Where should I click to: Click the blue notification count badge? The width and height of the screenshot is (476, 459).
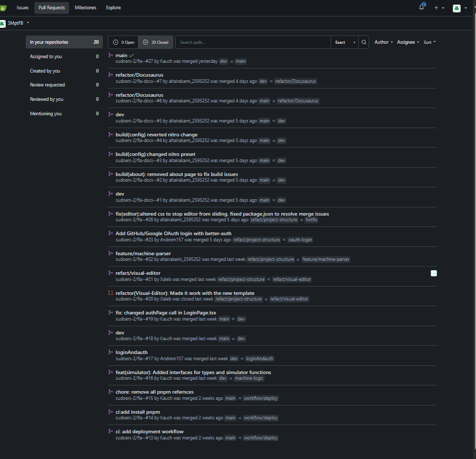[x=424, y=4]
